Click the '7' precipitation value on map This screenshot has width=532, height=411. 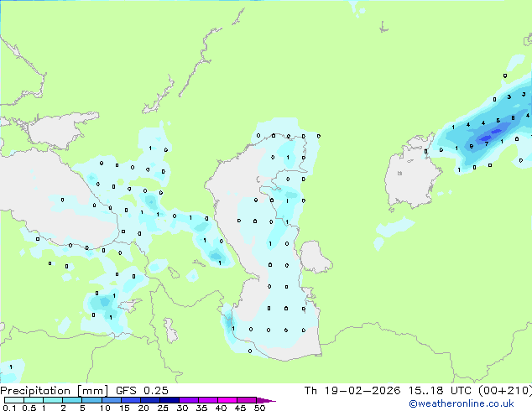(x=487, y=144)
